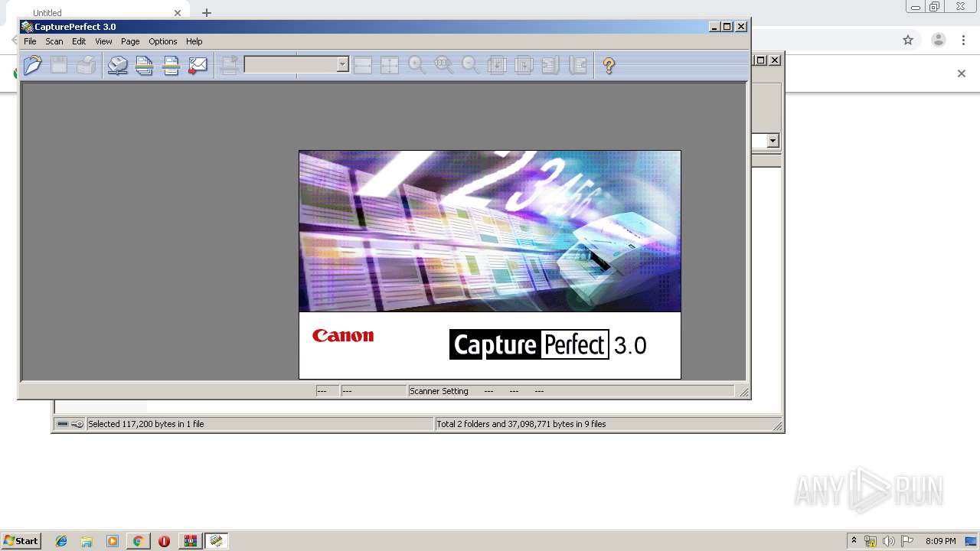The height and width of the screenshot is (551, 980).
Task: Click the 8:09 PM system clock
Action: click(940, 541)
